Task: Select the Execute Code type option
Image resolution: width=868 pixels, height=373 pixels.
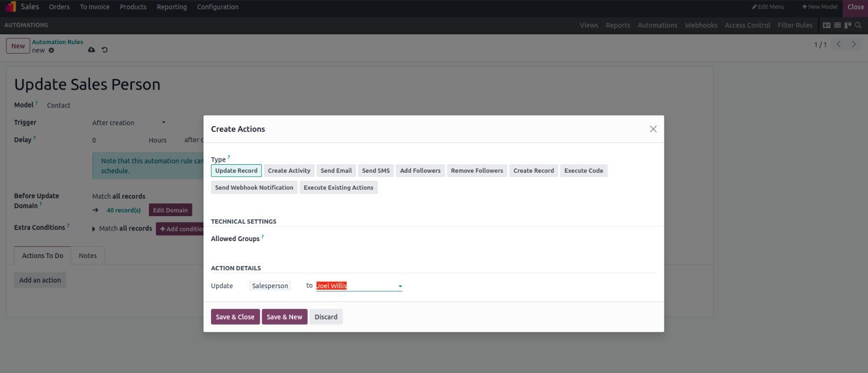Action: pyautogui.click(x=583, y=171)
